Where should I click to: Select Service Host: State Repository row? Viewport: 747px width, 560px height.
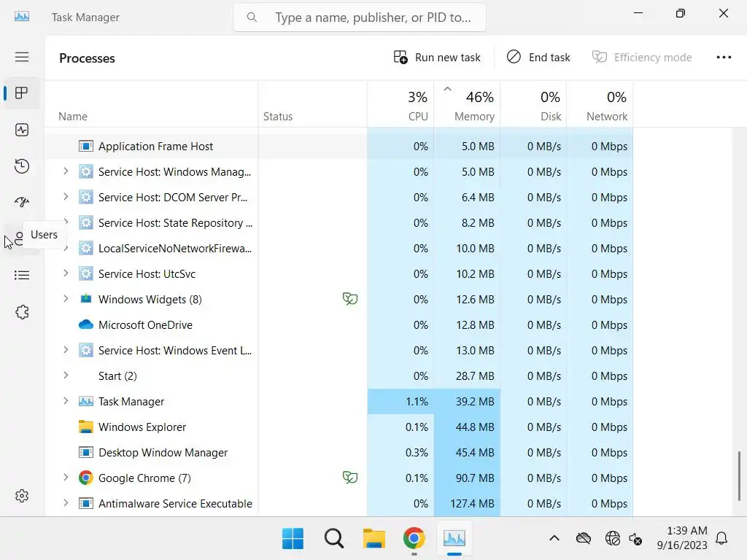(x=338, y=223)
